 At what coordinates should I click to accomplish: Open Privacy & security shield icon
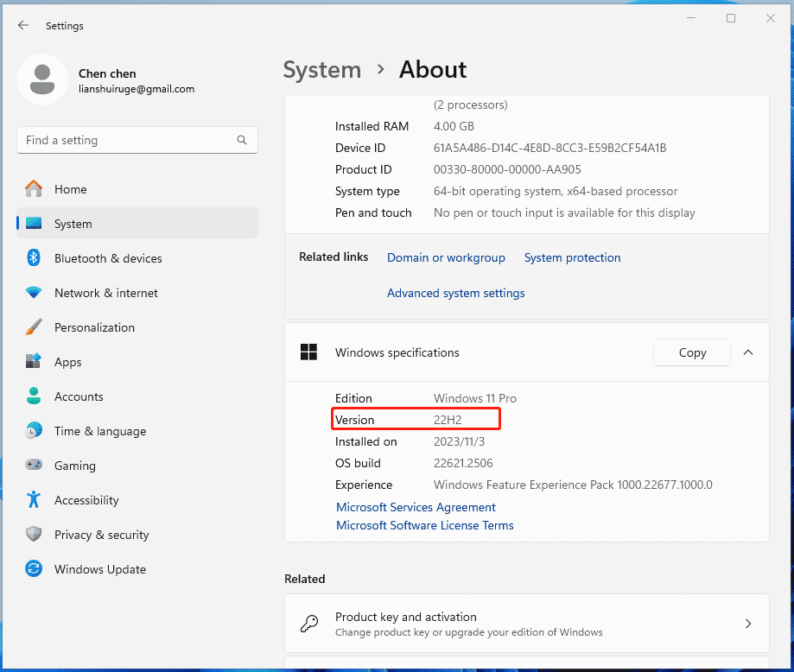click(x=33, y=535)
